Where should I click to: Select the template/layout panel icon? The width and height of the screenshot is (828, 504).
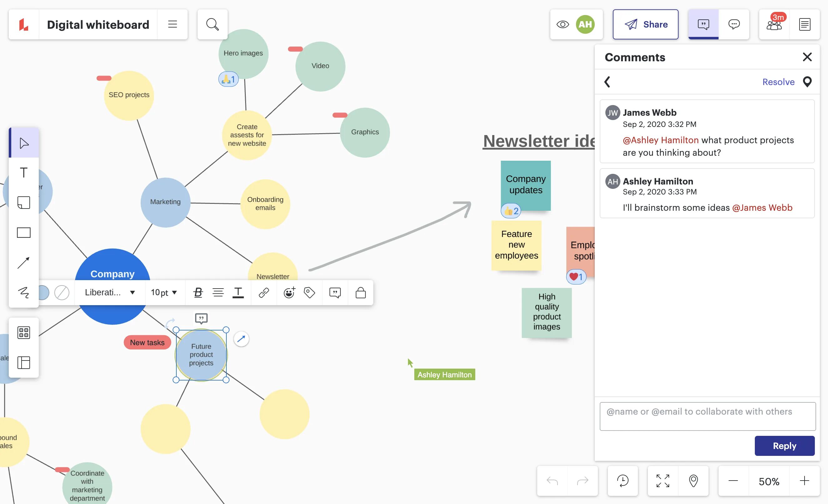[24, 362]
